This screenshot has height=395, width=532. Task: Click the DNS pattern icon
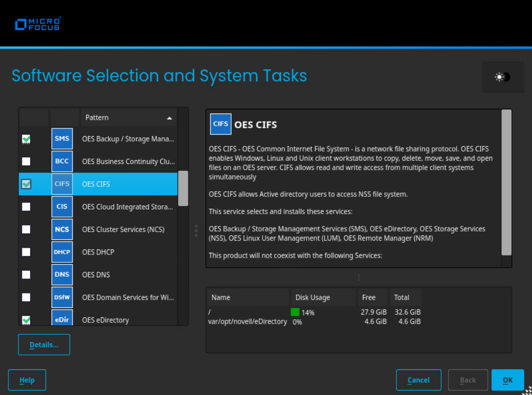(62, 274)
